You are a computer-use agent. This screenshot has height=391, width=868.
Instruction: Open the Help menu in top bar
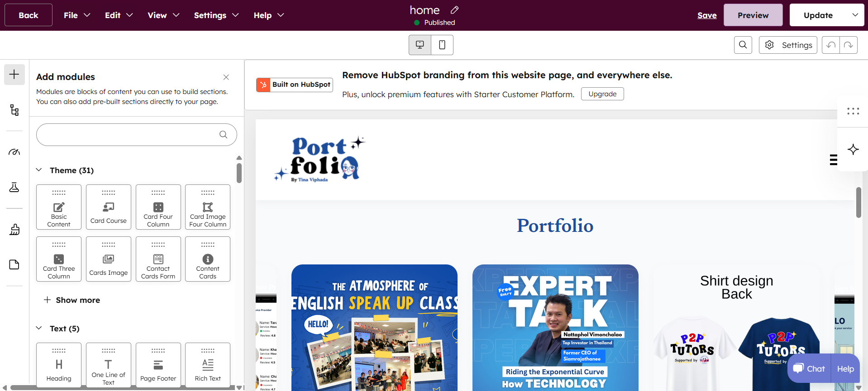click(x=268, y=15)
